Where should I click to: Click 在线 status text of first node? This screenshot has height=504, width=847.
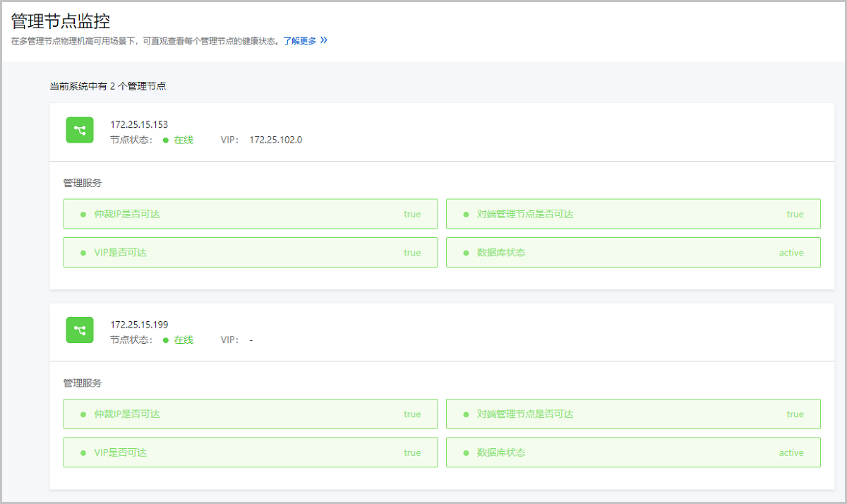[184, 140]
